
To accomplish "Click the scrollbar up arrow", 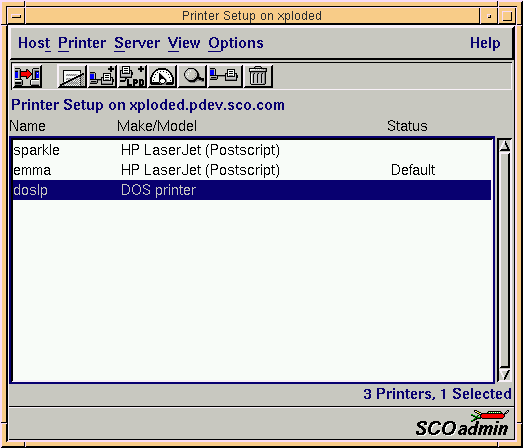I will (x=505, y=146).
